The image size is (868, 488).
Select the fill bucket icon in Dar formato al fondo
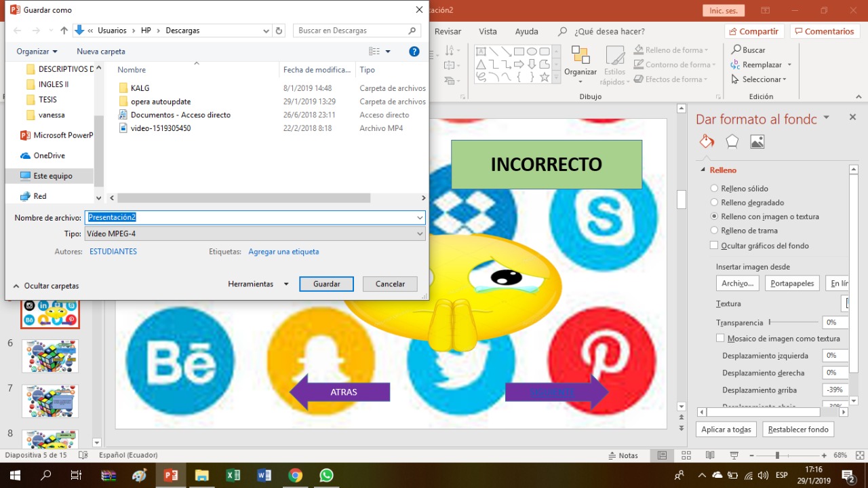tap(707, 141)
